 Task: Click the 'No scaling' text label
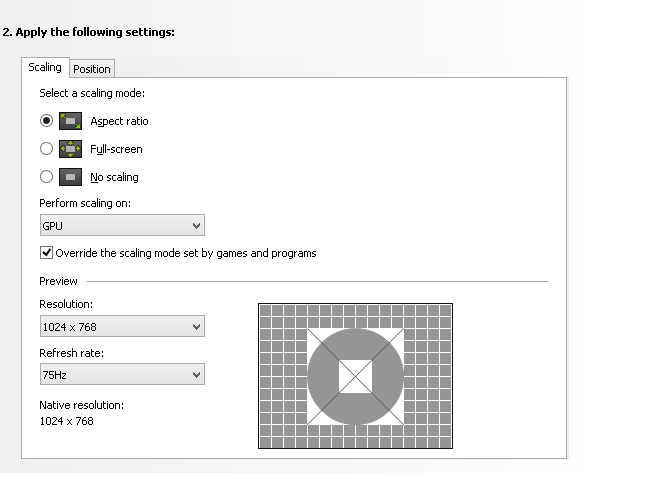114,177
